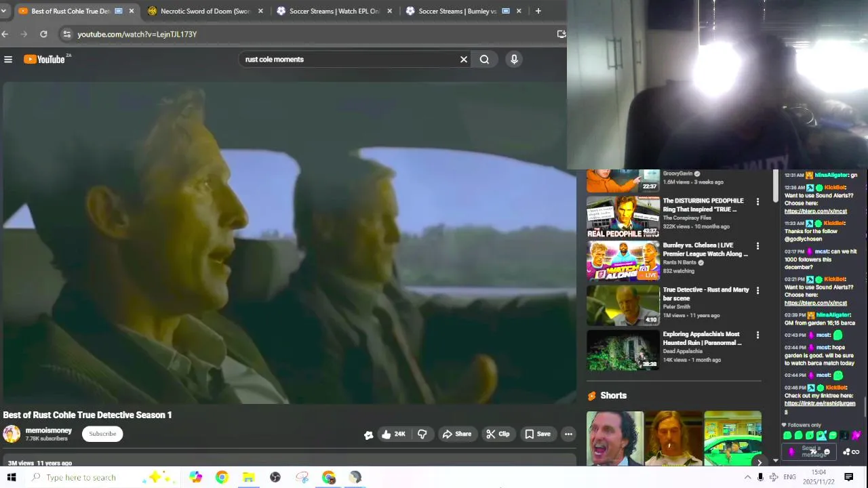868x488 pixels.
Task: Open the site information icon in address bar
Action: (66, 34)
